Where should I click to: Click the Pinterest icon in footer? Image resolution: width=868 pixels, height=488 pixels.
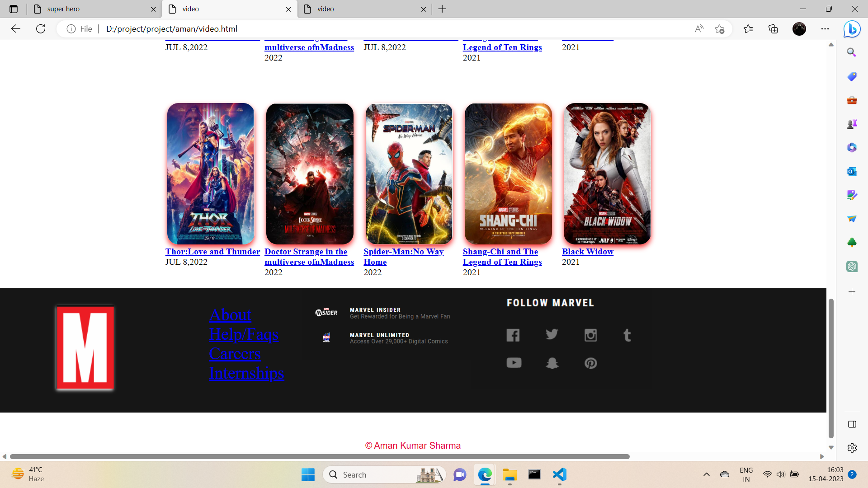click(590, 363)
